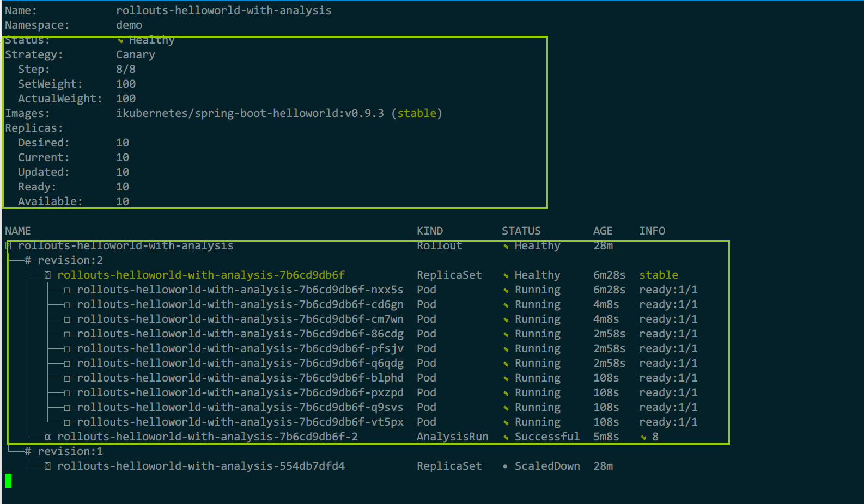Select the '# revision:1' tree node

click(64, 451)
